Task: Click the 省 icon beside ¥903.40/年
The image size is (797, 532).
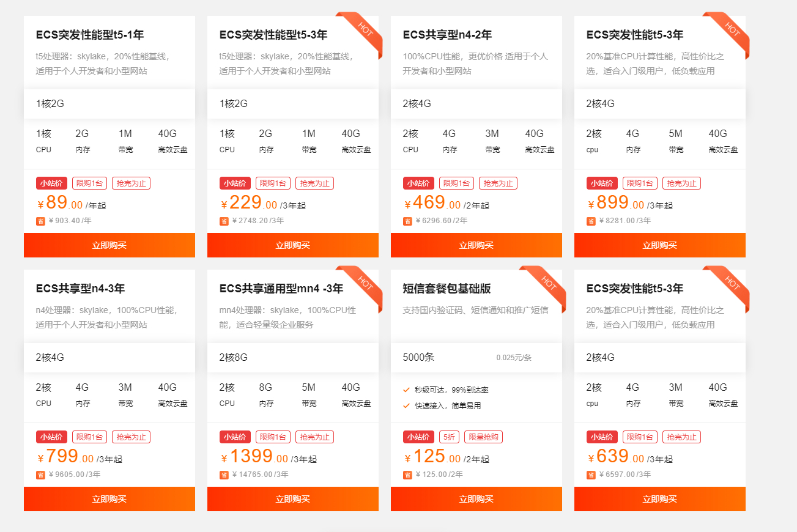Action: click(x=40, y=221)
